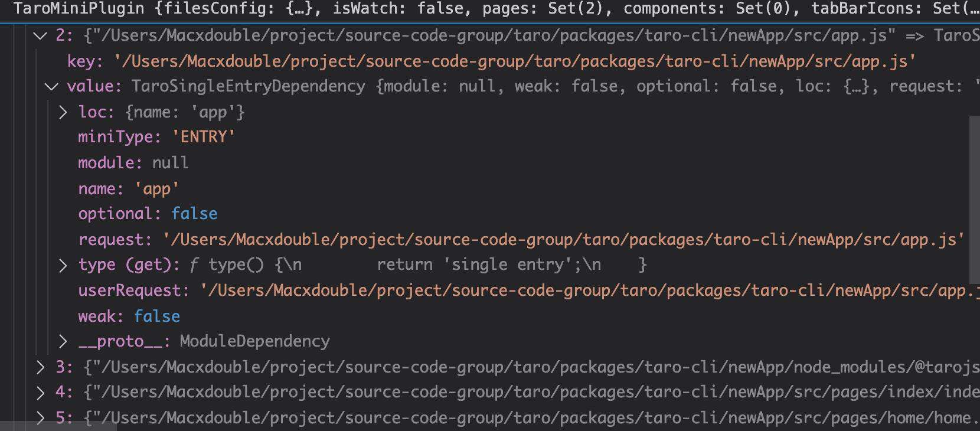Select the userRequest path row
The image size is (980, 431).
(528, 290)
